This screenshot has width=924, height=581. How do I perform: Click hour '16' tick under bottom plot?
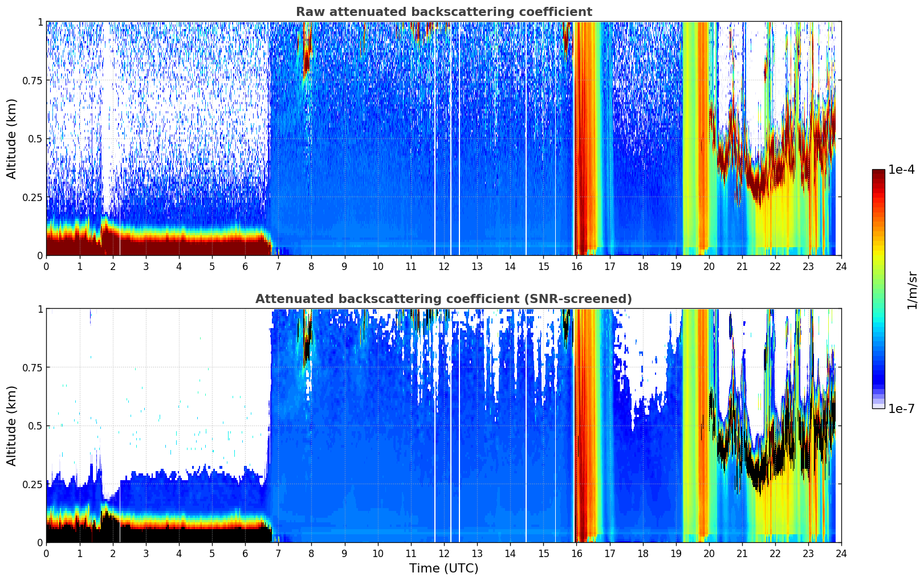tap(576, 554)
